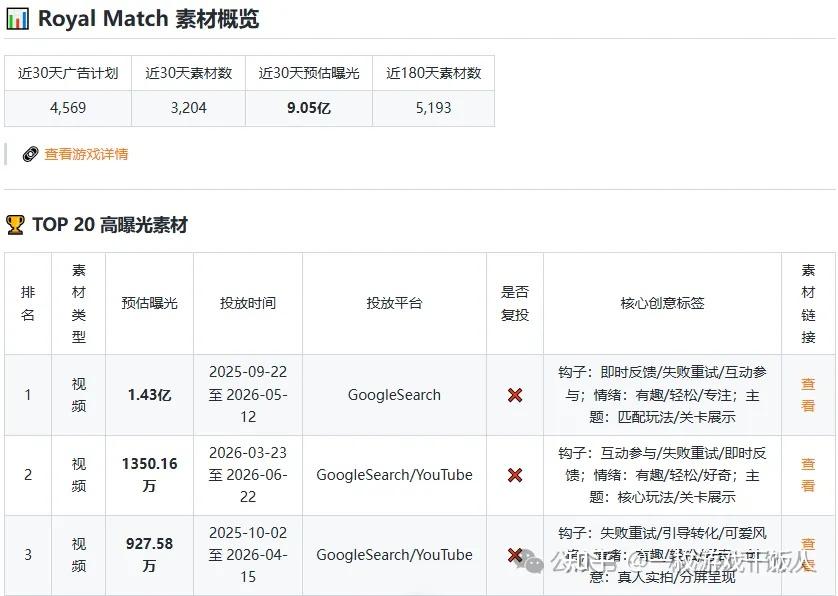Click the 视频 type cell in rank 2

79,475
